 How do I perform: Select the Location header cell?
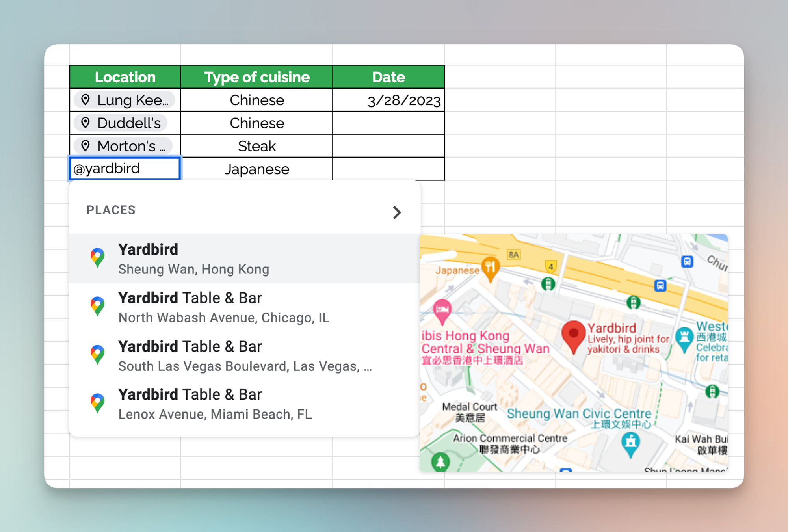125,77
